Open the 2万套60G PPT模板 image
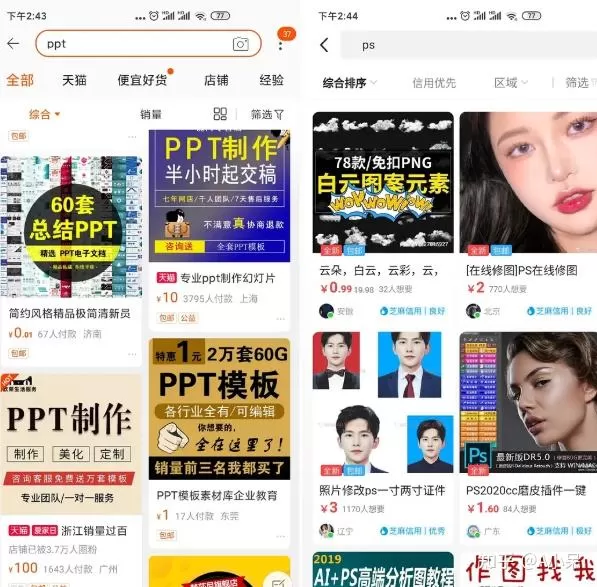 (219, 409)
